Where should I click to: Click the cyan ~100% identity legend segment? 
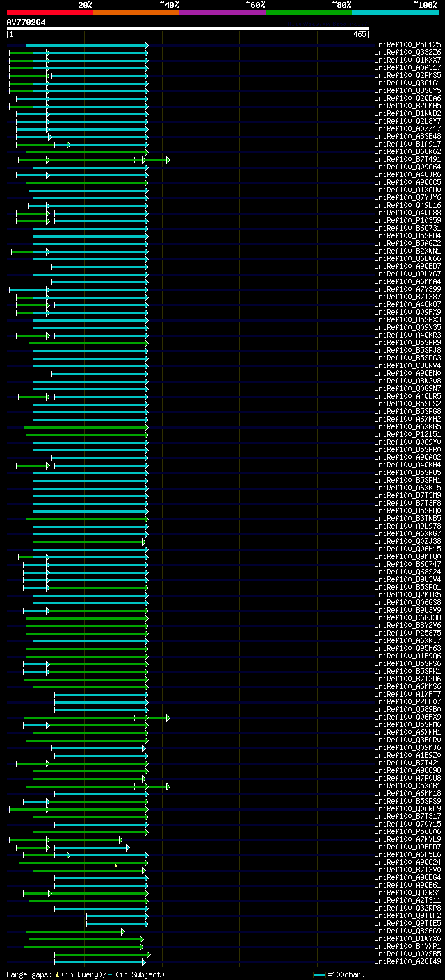click(x=395, y=12)
